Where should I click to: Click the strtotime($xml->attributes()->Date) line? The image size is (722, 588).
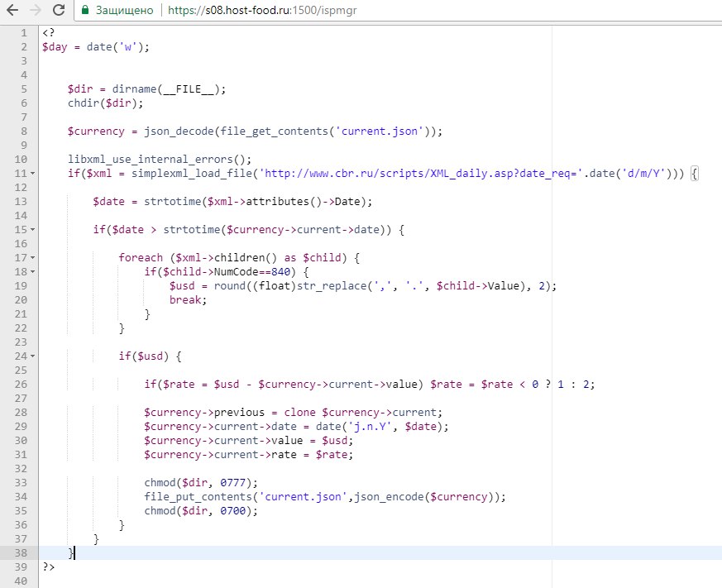point(232,202)
